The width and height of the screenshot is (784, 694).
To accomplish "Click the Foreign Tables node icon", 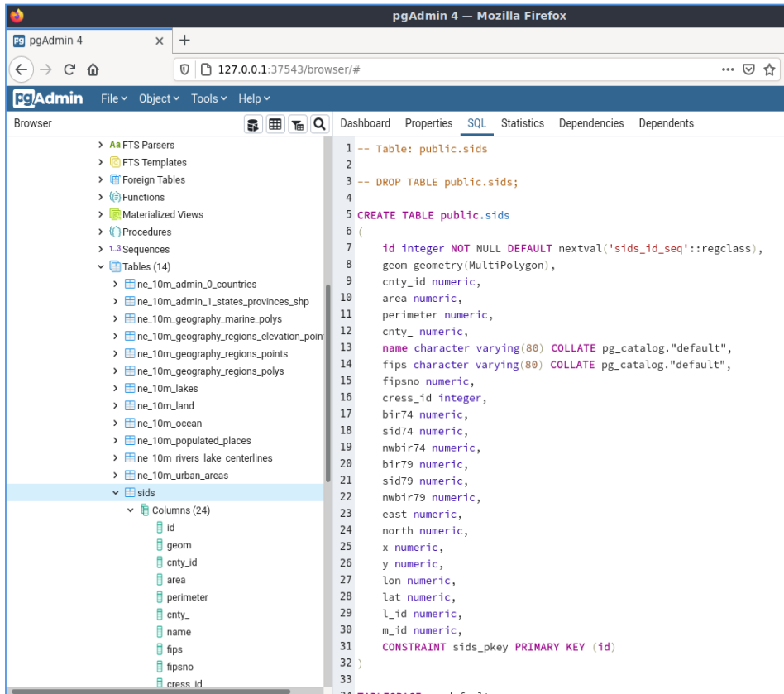I will [x=115, y=179].
